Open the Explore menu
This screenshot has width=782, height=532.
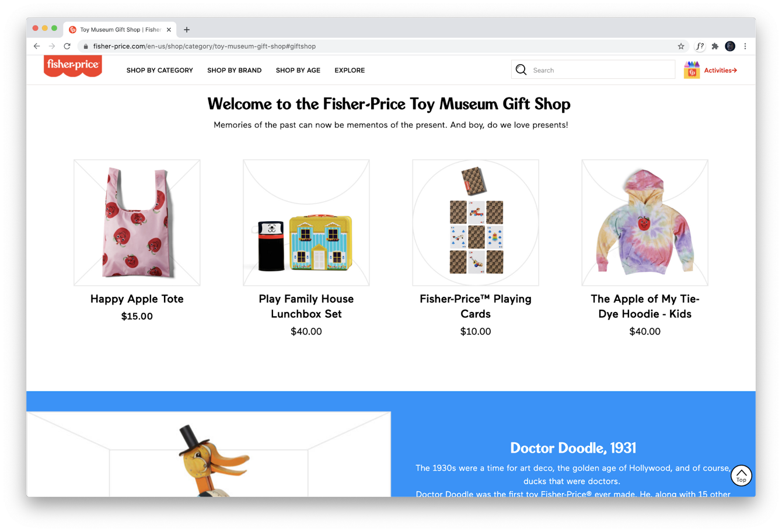click(350, 70)
